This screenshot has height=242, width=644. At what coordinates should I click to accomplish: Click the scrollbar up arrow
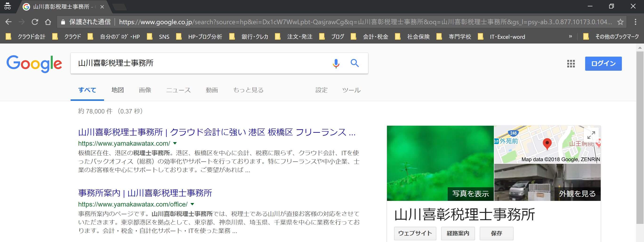tap(640, 47)
